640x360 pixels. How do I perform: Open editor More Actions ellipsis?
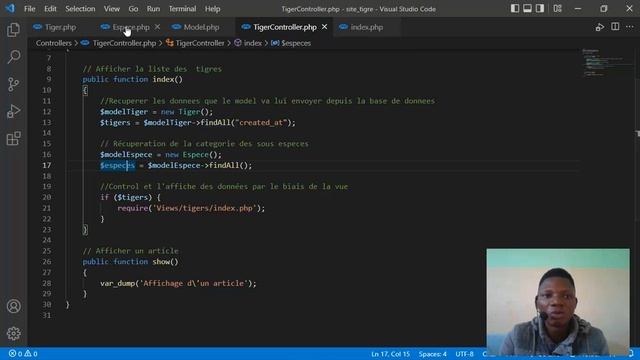pyautogui.click(x=630, y=27)
